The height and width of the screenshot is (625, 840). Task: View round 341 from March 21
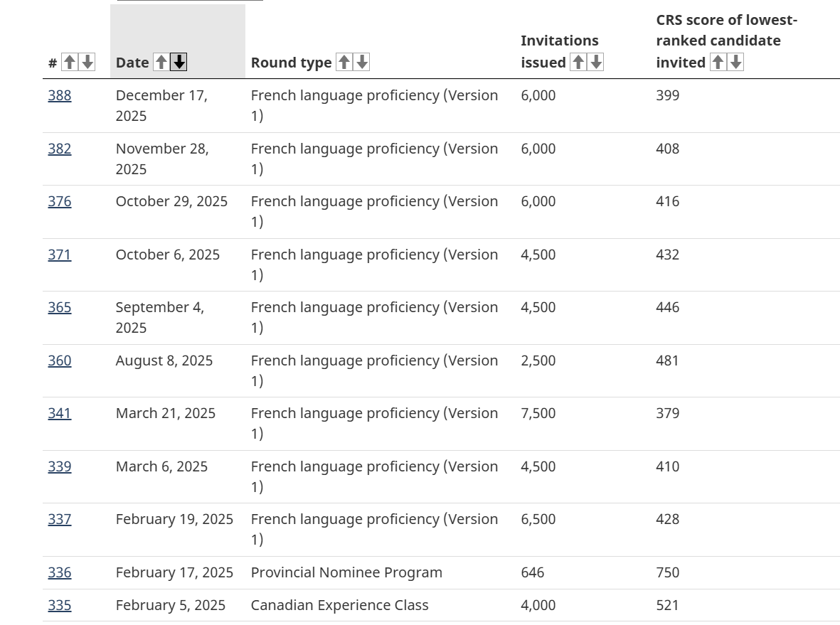point(60,413)
